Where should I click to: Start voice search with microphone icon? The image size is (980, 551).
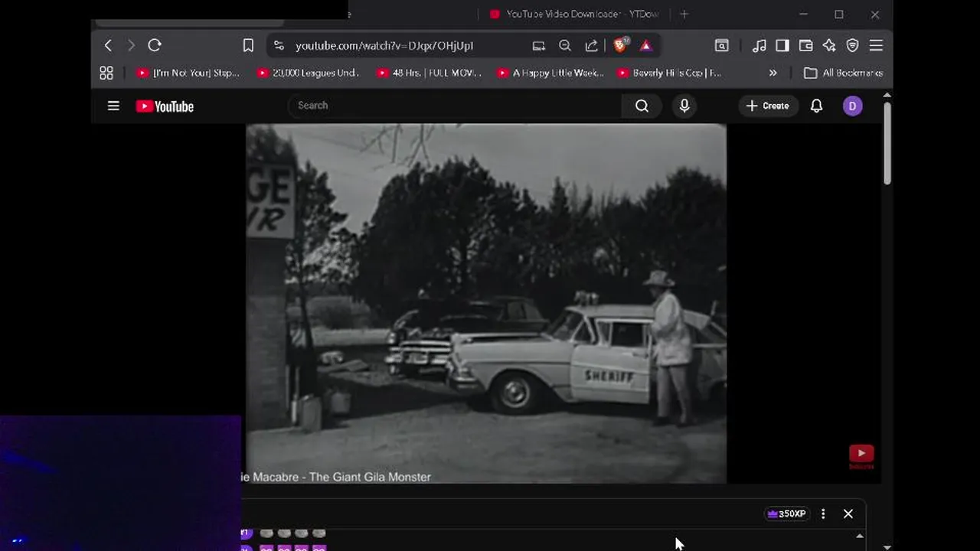pyautogui.click(x=684, y=106)
